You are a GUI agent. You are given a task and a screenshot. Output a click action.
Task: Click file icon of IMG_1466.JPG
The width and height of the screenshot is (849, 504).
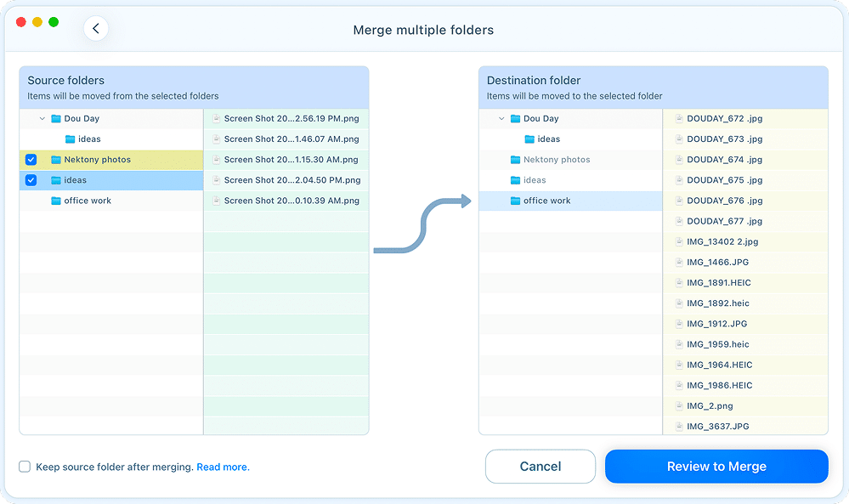tap(679, 263)
